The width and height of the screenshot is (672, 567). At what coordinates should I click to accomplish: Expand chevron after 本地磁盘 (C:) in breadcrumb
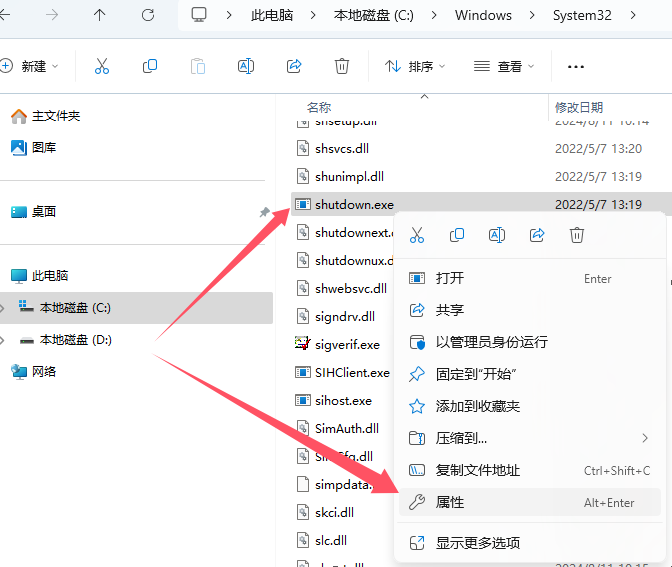coord(434,15)
